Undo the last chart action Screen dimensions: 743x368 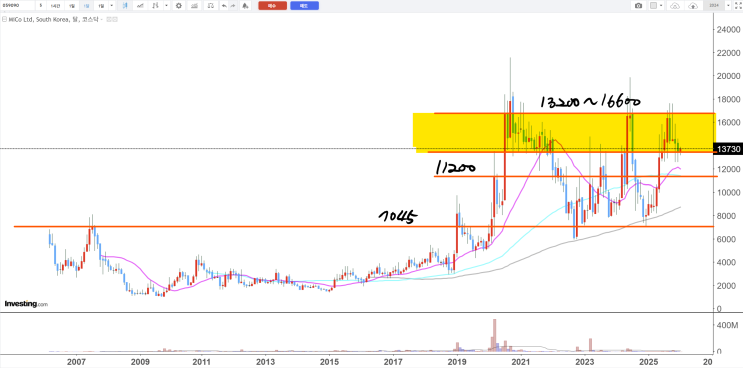(x=224, y=6)
